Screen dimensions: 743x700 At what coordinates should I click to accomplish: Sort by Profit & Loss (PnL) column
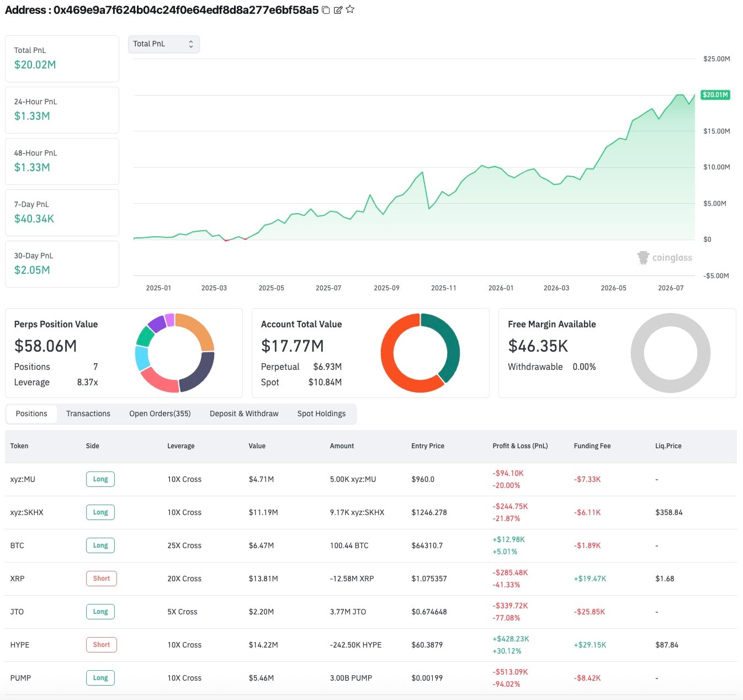(520, 446)
